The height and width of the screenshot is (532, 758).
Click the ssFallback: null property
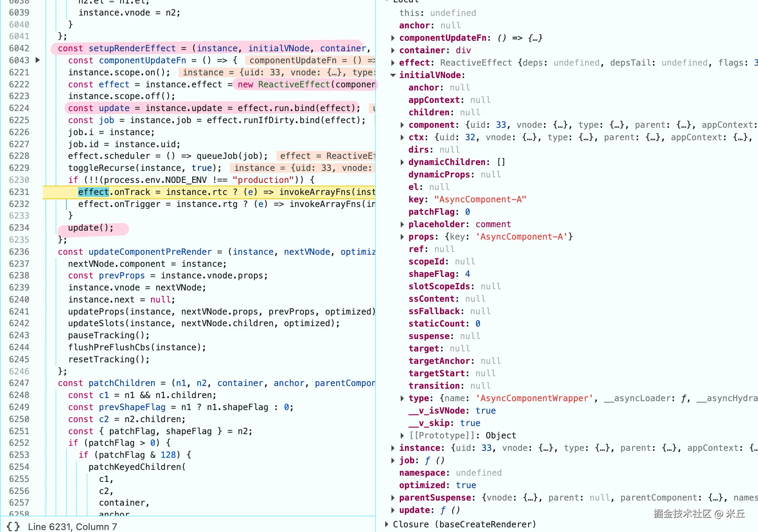449,311
